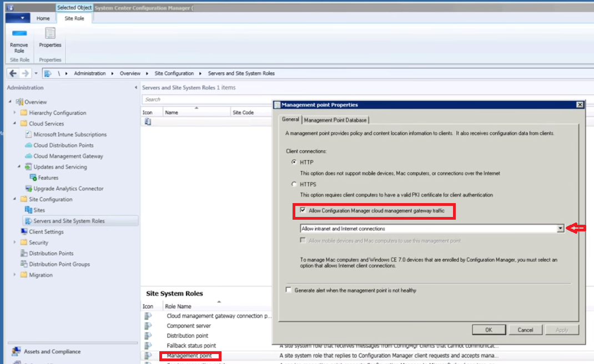This screenshot has height=364, width=594.
Task: Expand the Hierarchy Configuration node
Action: 14,113
